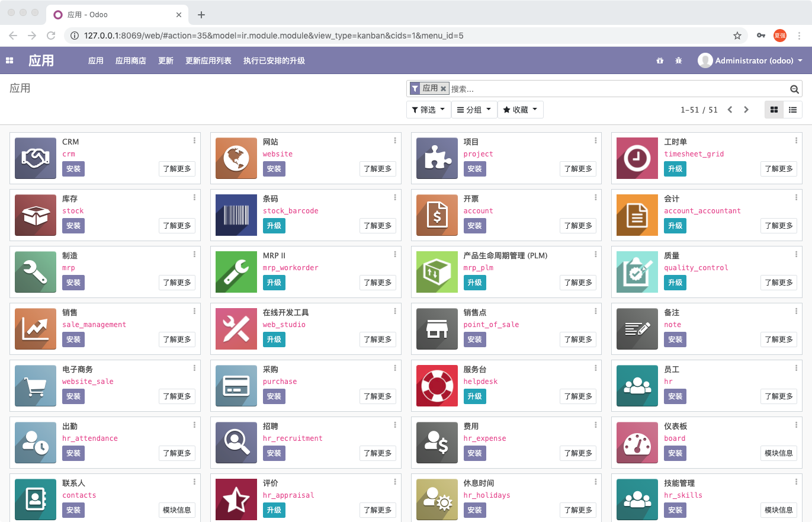The image size is (812, 522).
Task: Click the browser profile avatar
Action: [780, 36]
